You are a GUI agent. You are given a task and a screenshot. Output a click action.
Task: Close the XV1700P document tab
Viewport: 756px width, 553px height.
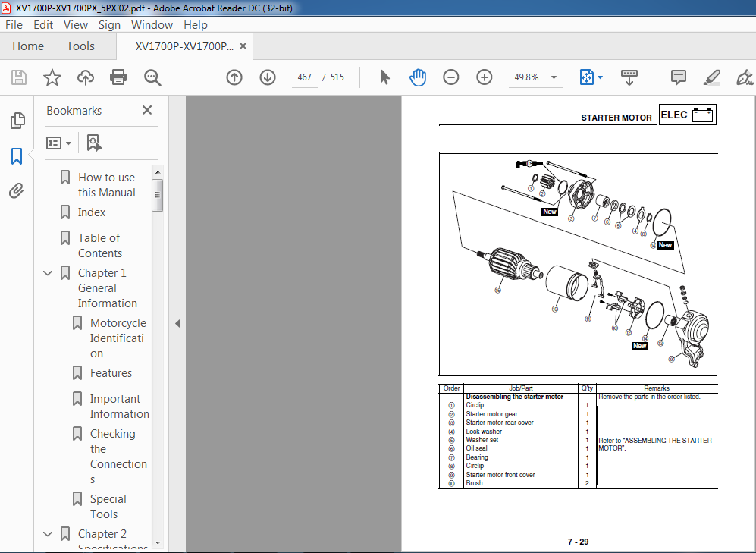pos(243,46)
